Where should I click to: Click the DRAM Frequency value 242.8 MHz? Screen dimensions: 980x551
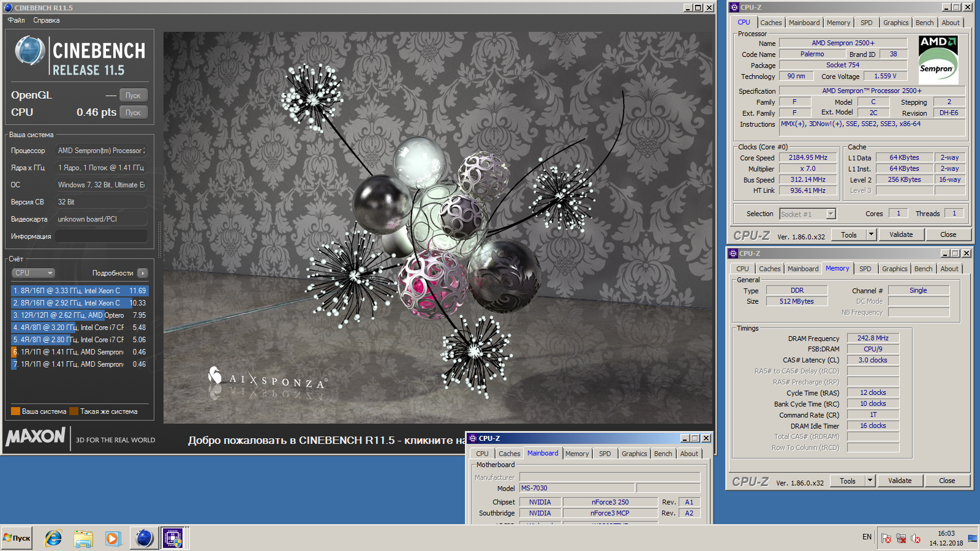(x=873, y=338)
